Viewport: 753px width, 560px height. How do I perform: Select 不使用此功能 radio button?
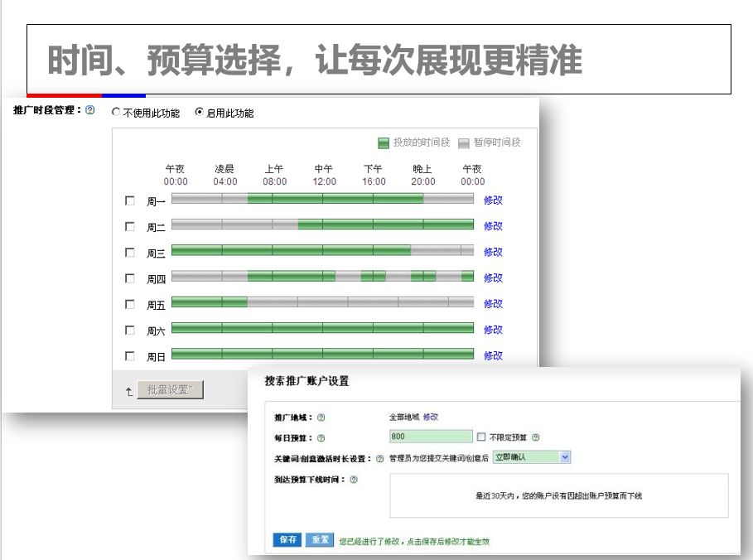click(116, 112)
